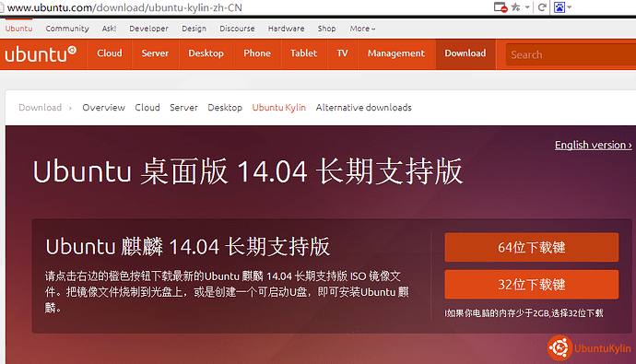This screenshot has width=636, height=364.
Task: Click the 32位下载键 download button
Action: pyautogui.click(x=532, y=285)
